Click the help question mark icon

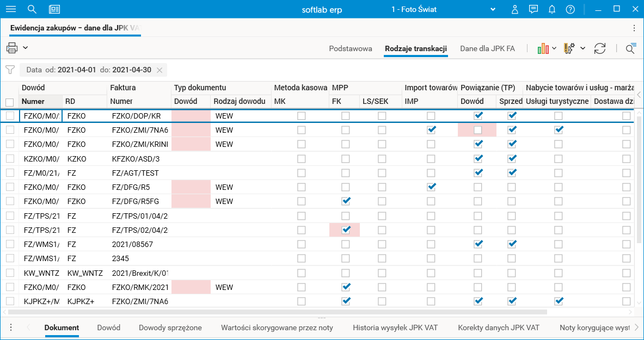pos(570,9)
